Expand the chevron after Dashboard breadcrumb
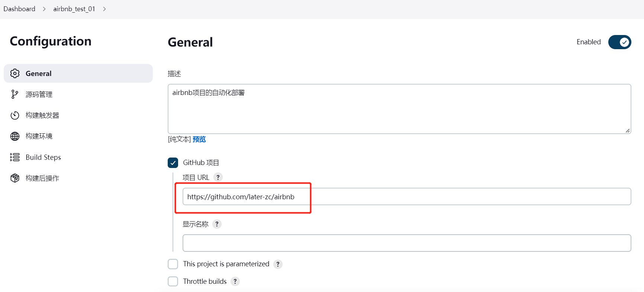Viewport: 644px width, 292px height. coord(44,9)
